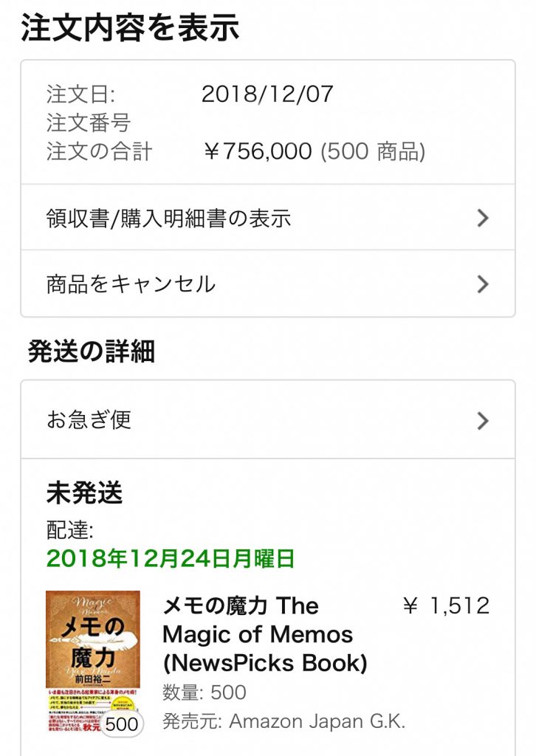Click the 注文内容を表示 page heading
Viewport: 536px width, 756px height.
tap(130, 28)
